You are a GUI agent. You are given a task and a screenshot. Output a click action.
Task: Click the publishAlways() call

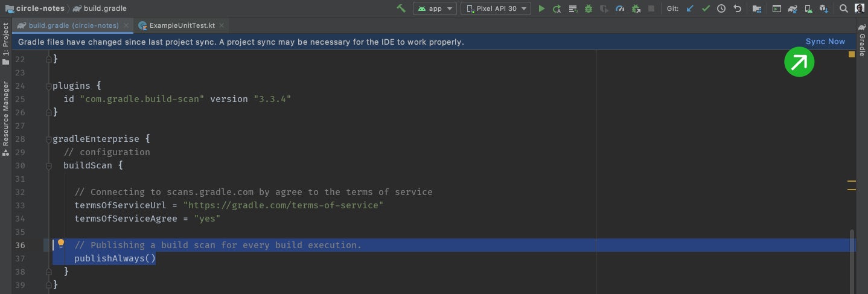point(115,258)
